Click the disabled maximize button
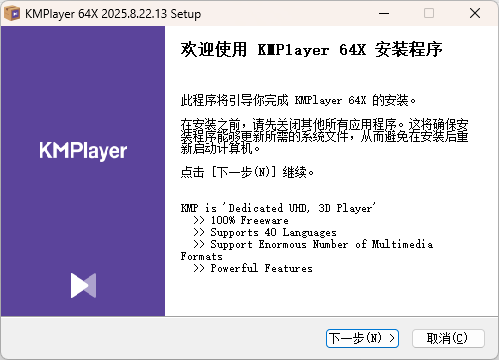499x360 pixels. click(x=429, y=13)
